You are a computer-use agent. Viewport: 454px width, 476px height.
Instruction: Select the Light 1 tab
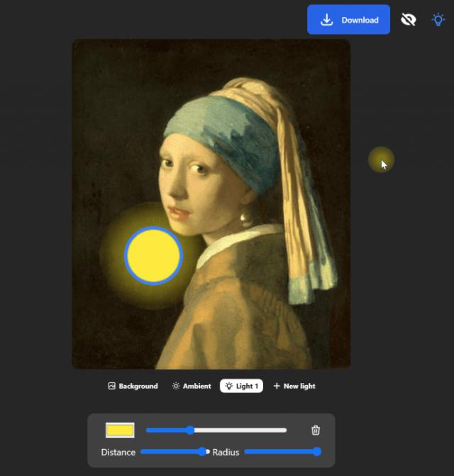pos(241,386)
